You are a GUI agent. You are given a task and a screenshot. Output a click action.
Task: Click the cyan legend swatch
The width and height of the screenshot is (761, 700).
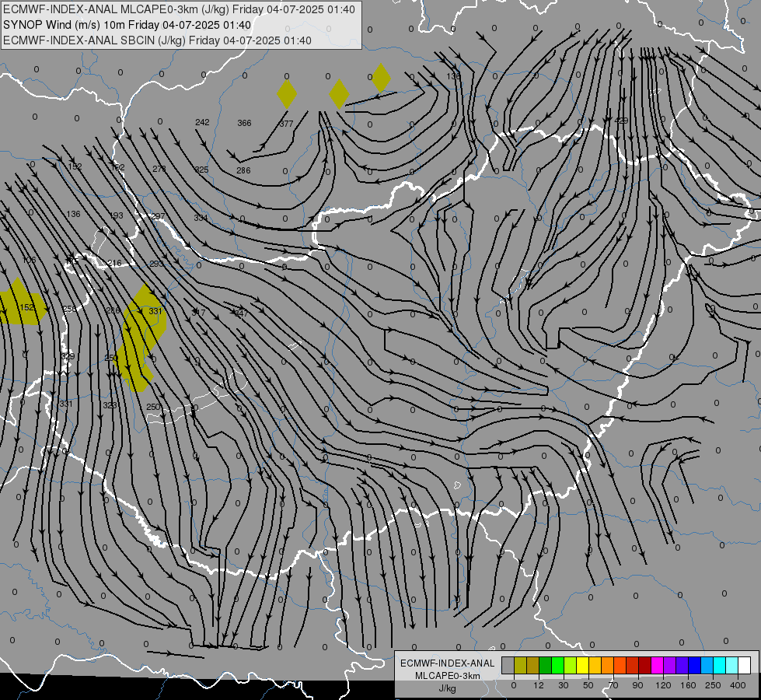719,665
